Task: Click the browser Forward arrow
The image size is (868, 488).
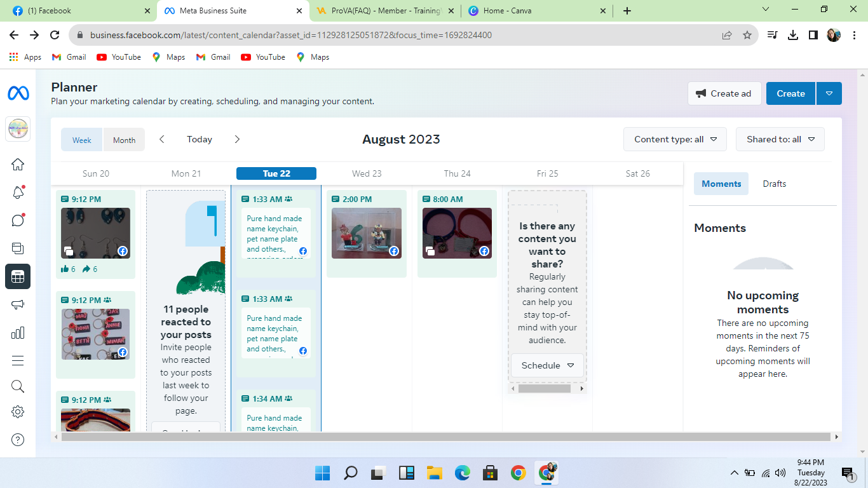Action: (34, 35)
